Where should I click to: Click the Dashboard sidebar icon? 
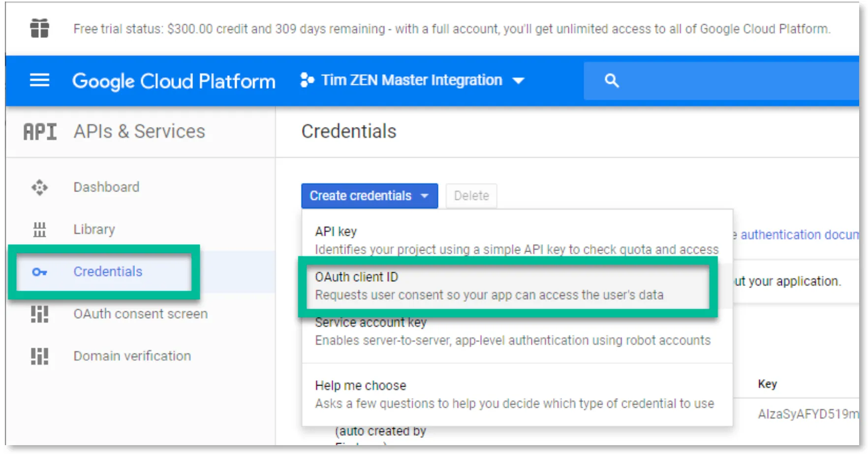[x=39, y=187]
